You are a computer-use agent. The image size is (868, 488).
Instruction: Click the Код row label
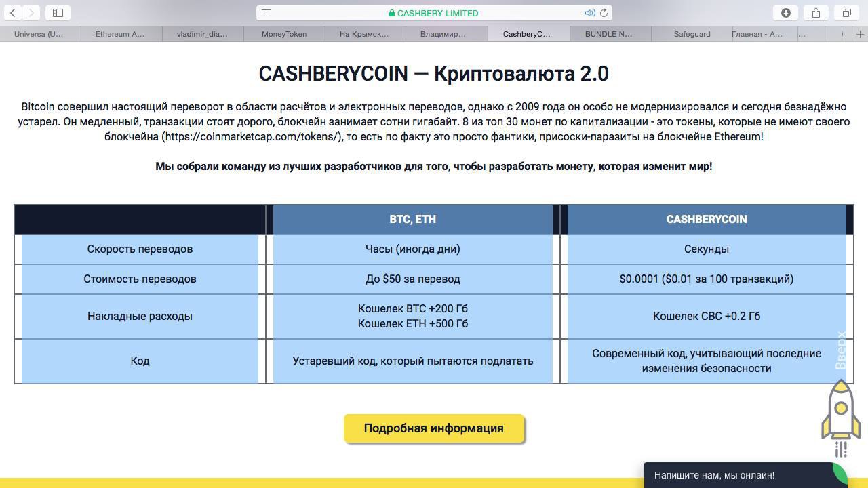[140, 361]
